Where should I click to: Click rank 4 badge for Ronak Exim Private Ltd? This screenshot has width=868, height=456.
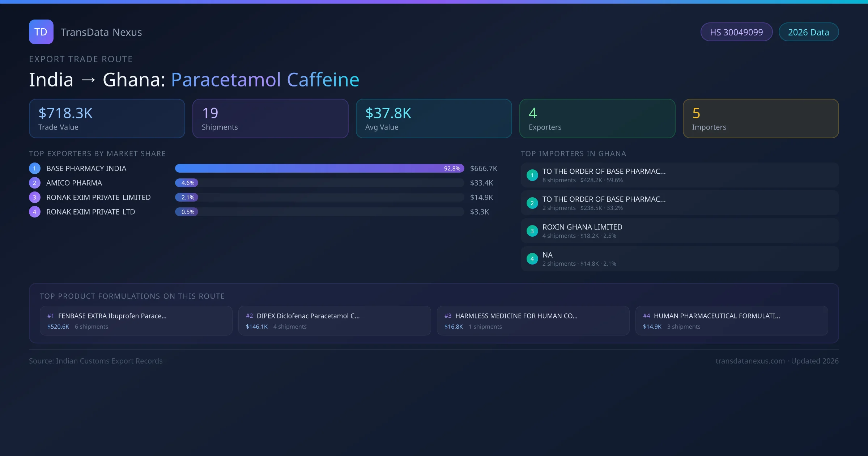35,212
